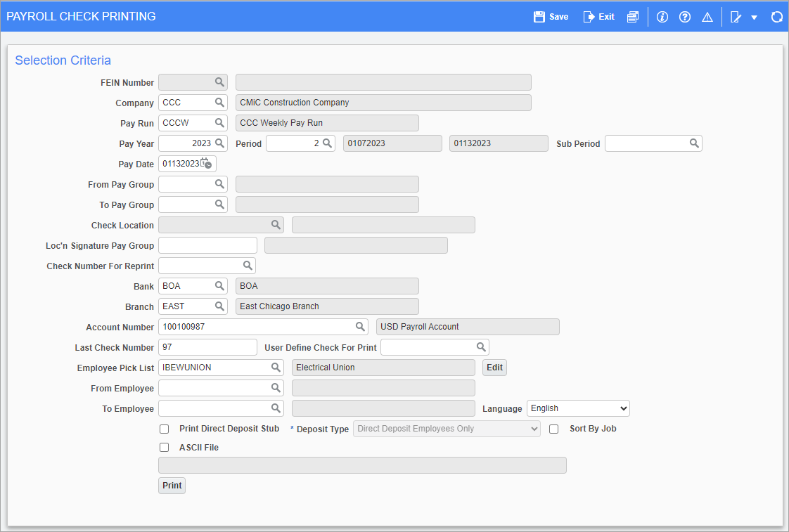Click the warning triangle icon in the header
Screen dimensions: 789x532
click(707, 17)
